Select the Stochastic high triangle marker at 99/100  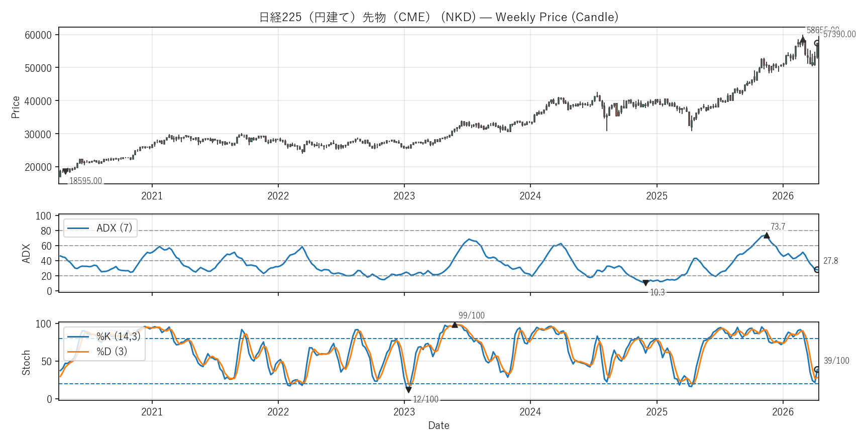click(455, 325)
